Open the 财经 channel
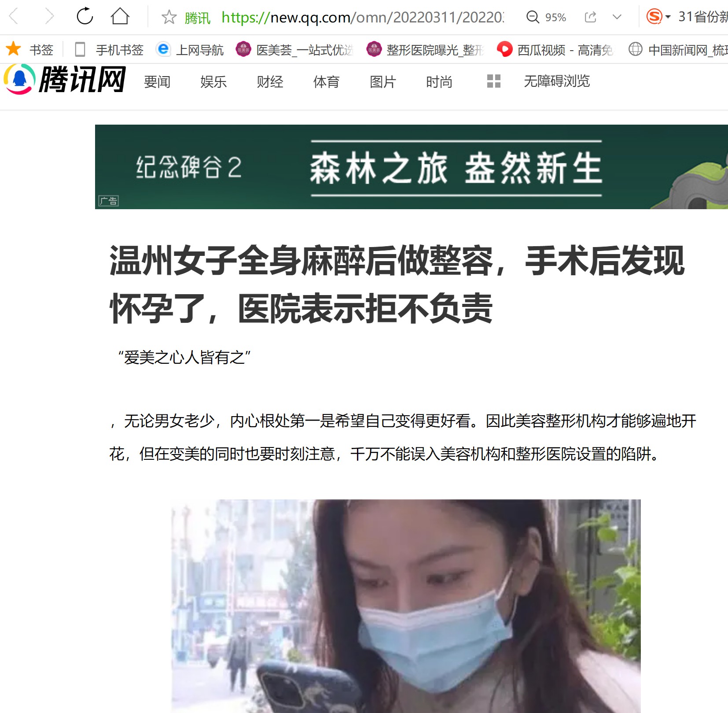728x713 pixels. pos(270,81)
